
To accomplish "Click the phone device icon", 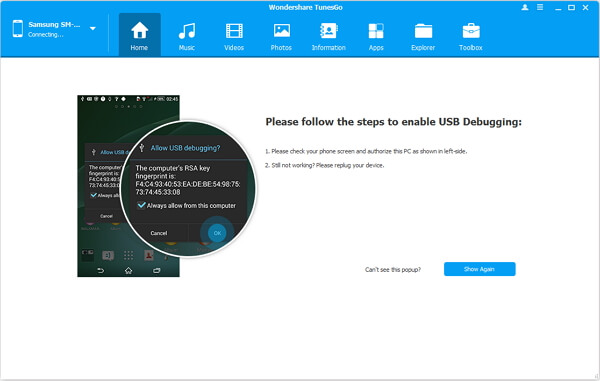I will [18, 28].
